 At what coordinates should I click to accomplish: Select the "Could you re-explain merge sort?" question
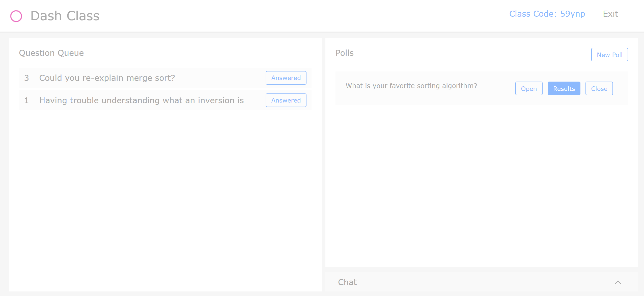click(x=107, y=78)
